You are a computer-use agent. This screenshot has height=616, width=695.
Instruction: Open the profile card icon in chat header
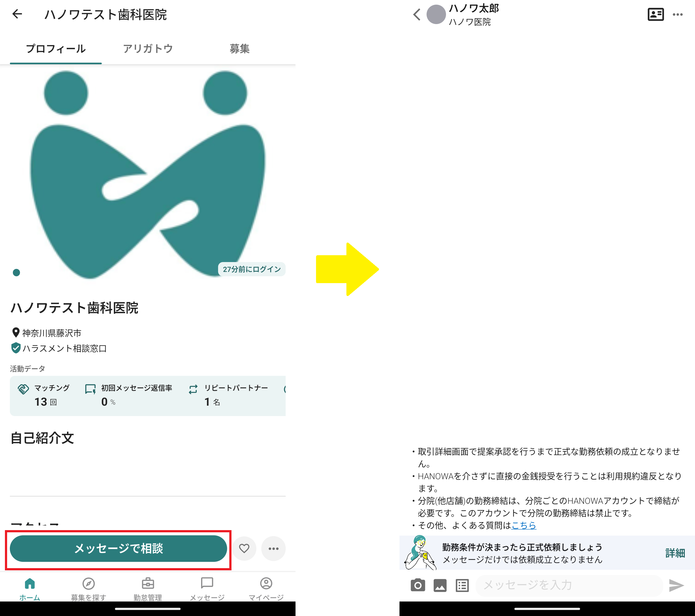pos(656,14)
